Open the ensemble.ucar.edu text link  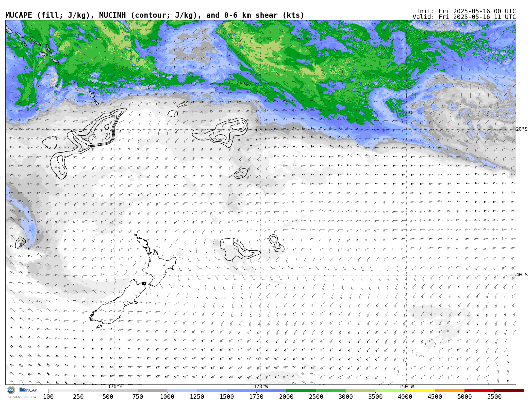coord(22,397)
